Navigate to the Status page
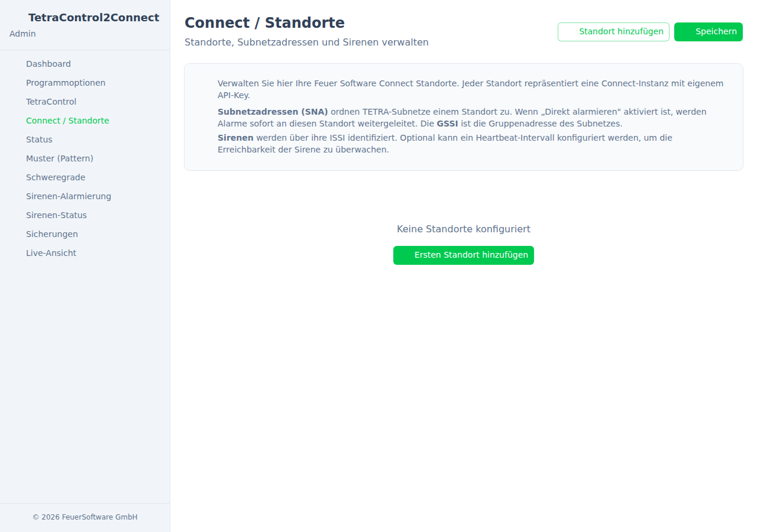 (39, 140)
